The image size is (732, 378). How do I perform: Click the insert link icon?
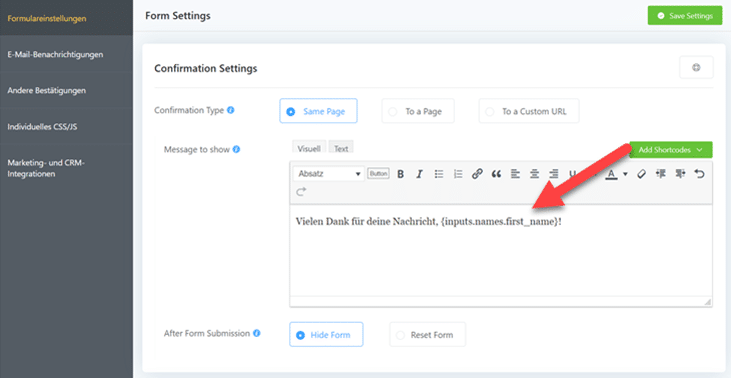coord(477,174)
